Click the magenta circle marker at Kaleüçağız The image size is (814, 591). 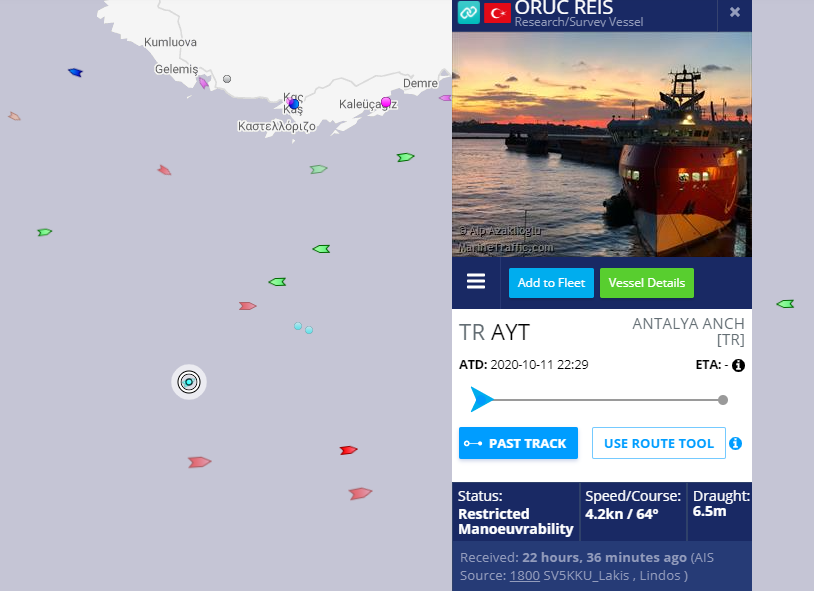(386, 102)
